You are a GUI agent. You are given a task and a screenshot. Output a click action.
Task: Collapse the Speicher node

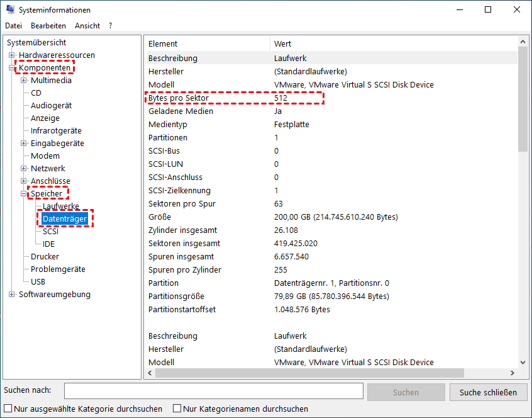23,193
